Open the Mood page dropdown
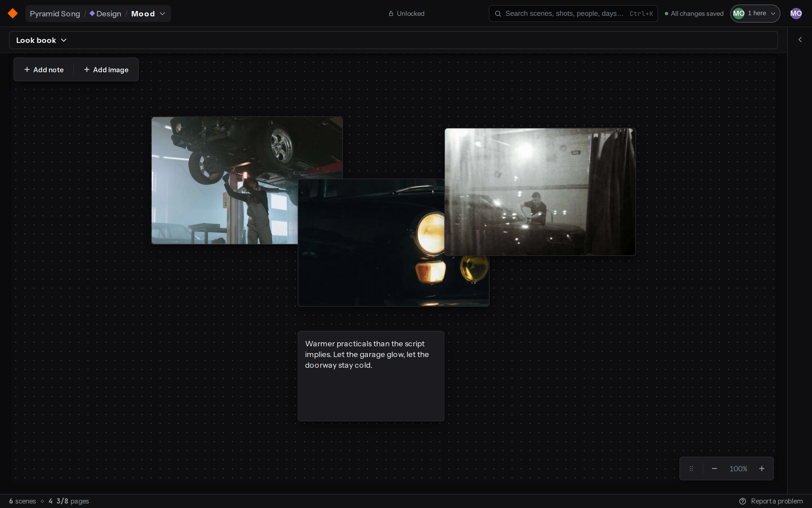Image resolution: width=812 pixels, height=508 pixels. (148, 14)
